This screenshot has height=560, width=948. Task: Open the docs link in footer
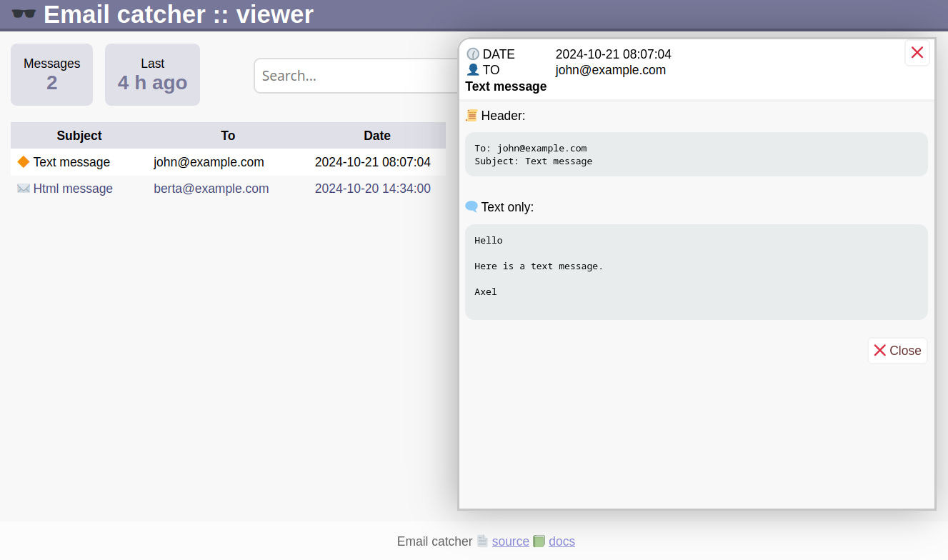point(562,541)
